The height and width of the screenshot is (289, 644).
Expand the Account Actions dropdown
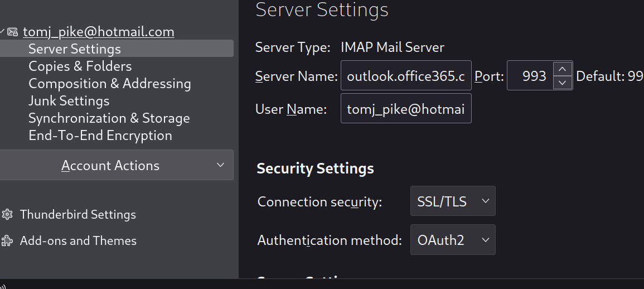(x=116, y=165)
